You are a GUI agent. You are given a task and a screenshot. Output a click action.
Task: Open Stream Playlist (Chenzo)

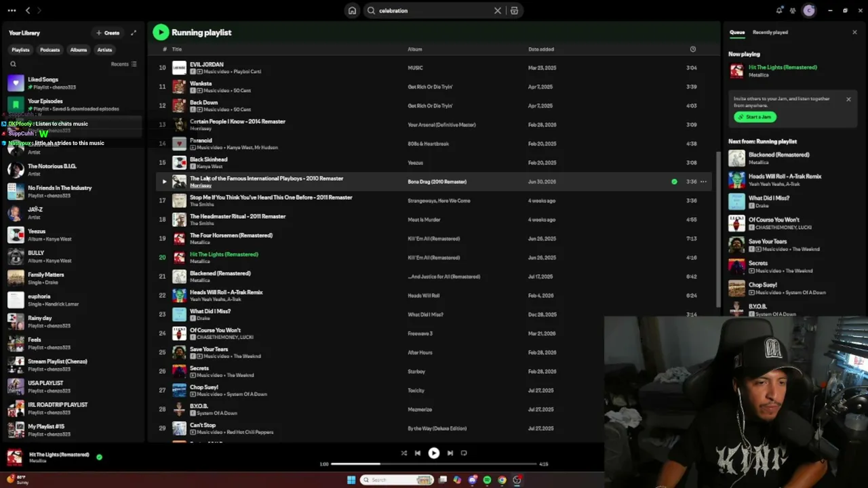tap(73, 365)
